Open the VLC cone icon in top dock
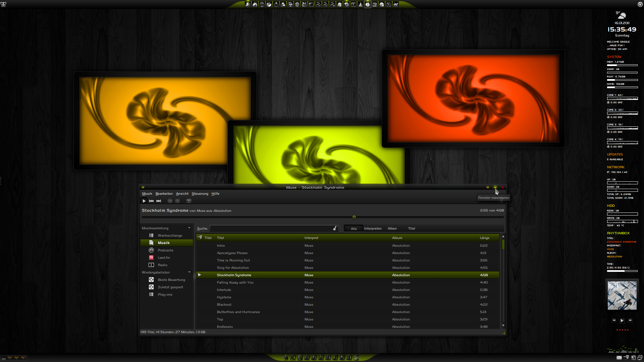The image size is (644, 362). point(360,4)
